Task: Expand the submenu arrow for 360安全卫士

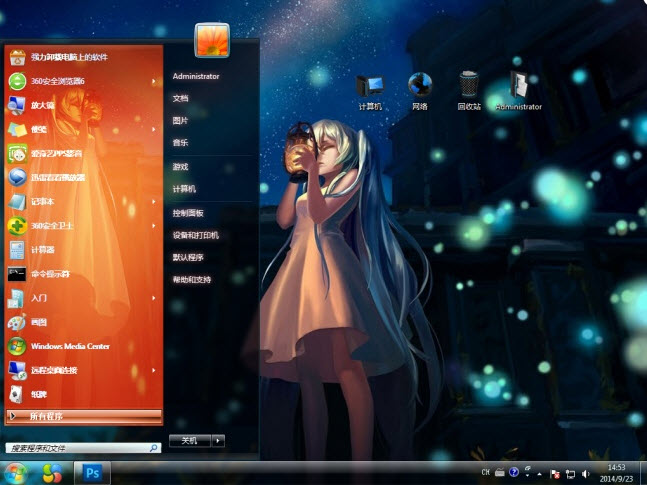Action: pyautogui.click(x=154, y=226)
